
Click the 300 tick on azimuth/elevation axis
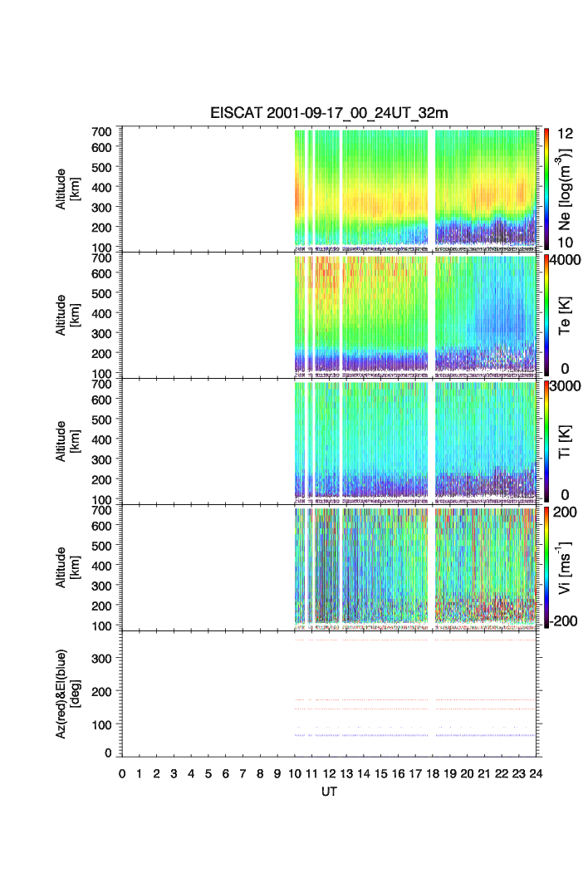tap(105, 658)
